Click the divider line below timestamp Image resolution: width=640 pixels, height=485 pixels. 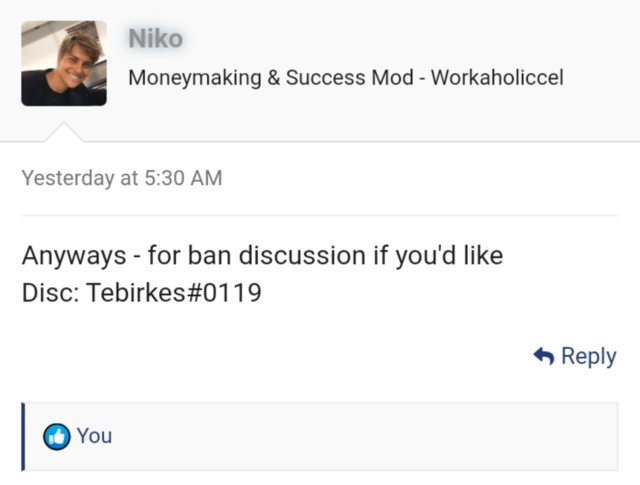pyautogui.click(x=320, y=215)
